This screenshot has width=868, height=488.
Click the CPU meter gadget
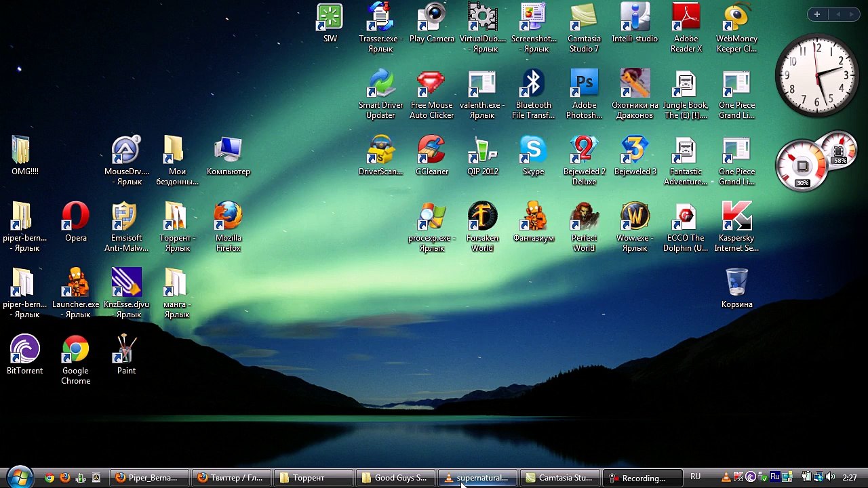(x=816, y=163)
